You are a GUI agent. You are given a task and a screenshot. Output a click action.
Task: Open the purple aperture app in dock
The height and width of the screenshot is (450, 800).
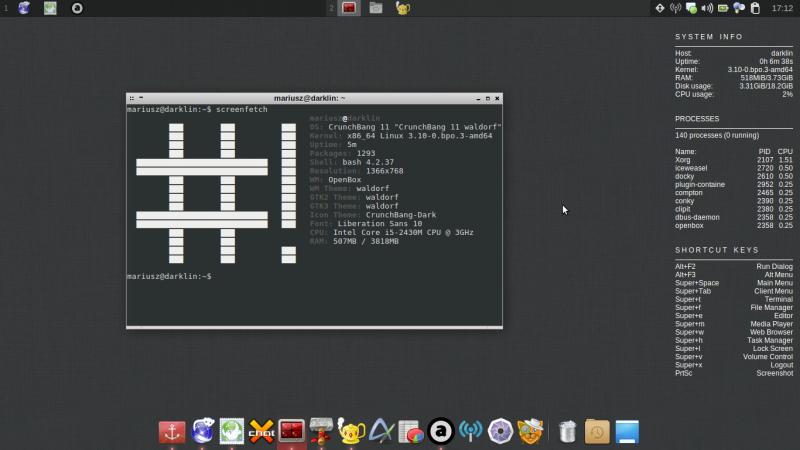499,431
